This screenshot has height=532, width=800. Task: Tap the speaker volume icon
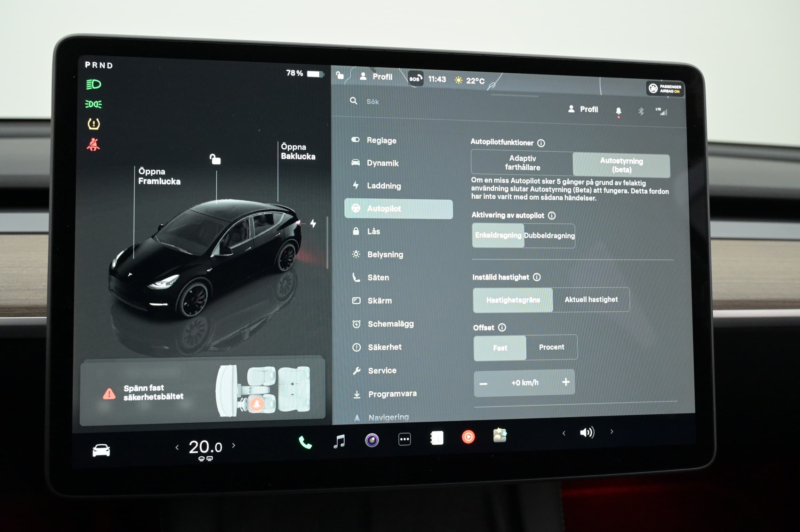pos(587,432)
